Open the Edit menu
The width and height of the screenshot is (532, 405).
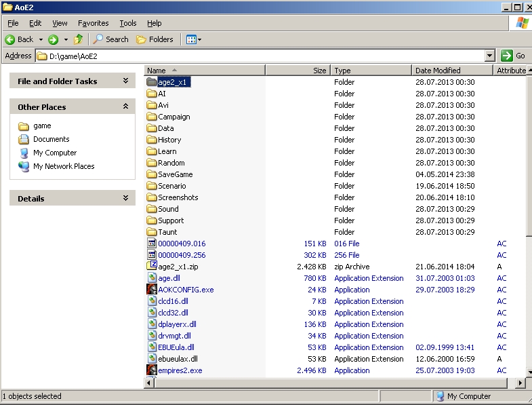(x=35, y=23)
